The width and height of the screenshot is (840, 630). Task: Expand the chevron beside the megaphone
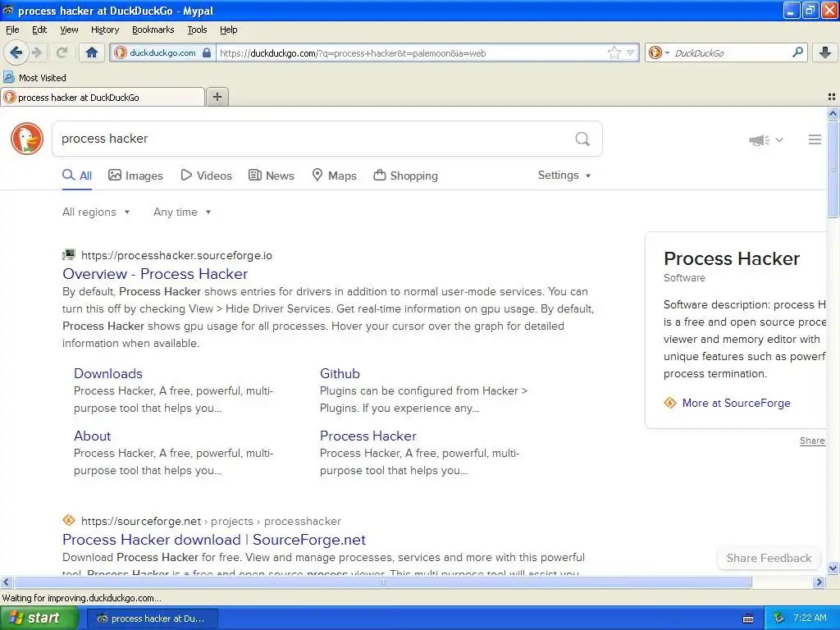tap(779, 139)
